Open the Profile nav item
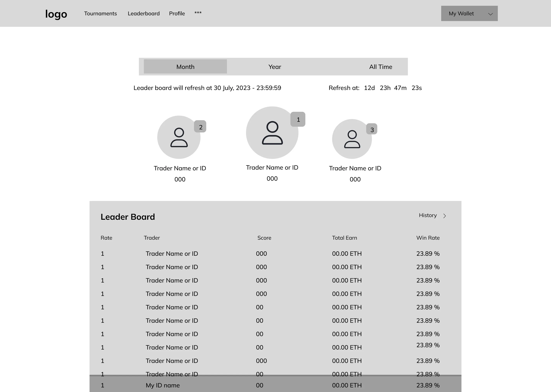The width and height of the screenshot is (551, 392). point(177,14)
